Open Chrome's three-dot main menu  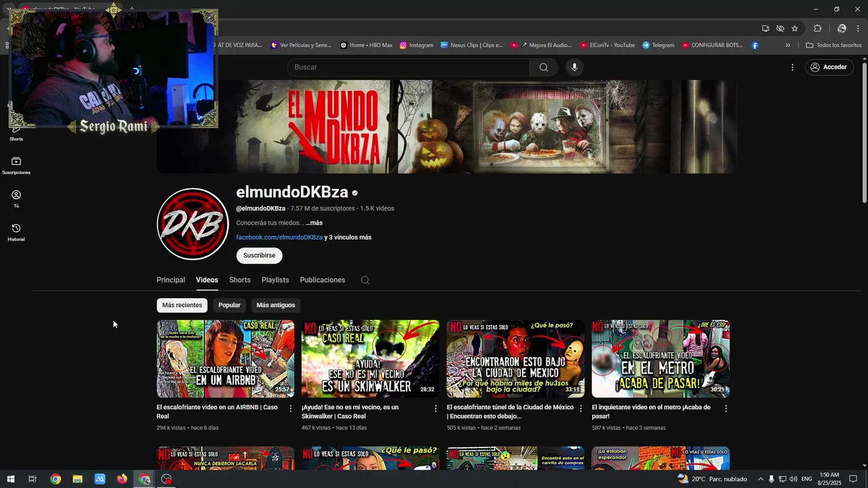(859, 28)
